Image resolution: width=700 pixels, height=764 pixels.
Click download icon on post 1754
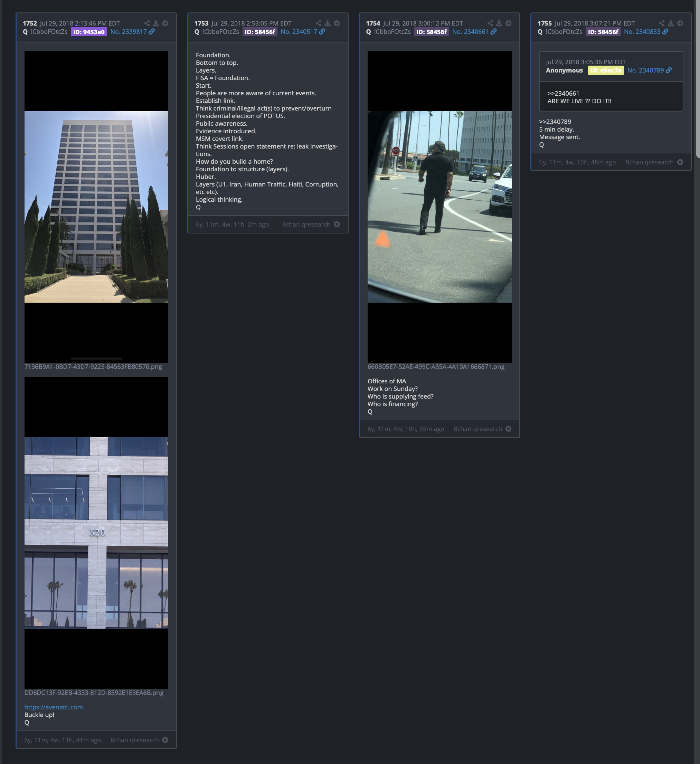499,23
